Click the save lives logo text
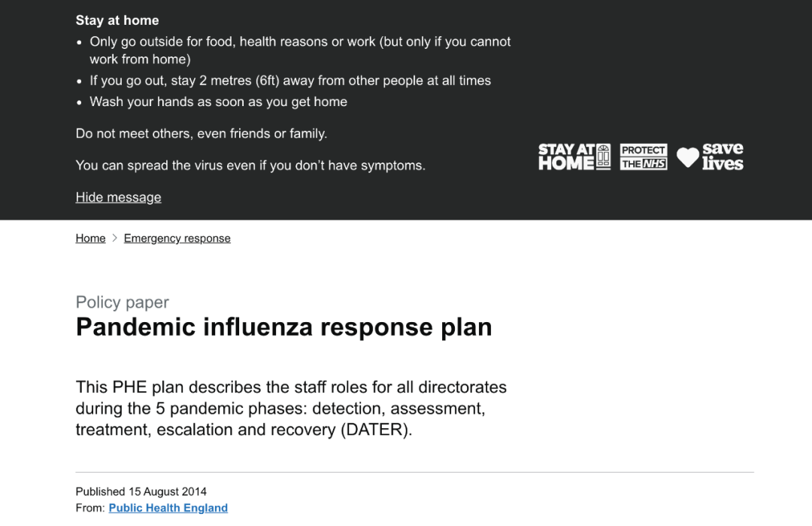 click(x=723, y=157)
